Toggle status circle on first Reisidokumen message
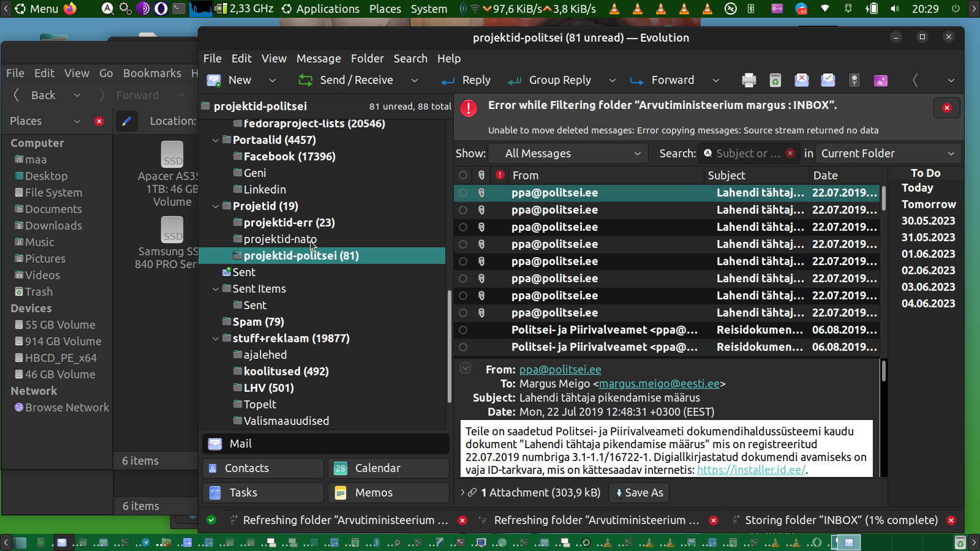The width and height of the screenshot is (980, 551). 463,330
